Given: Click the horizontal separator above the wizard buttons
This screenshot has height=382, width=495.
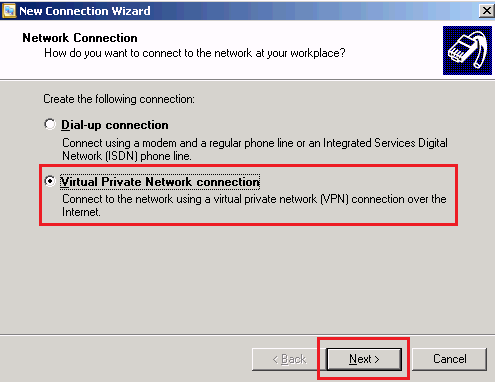Looking at the screenshot, I should [247, 334].
